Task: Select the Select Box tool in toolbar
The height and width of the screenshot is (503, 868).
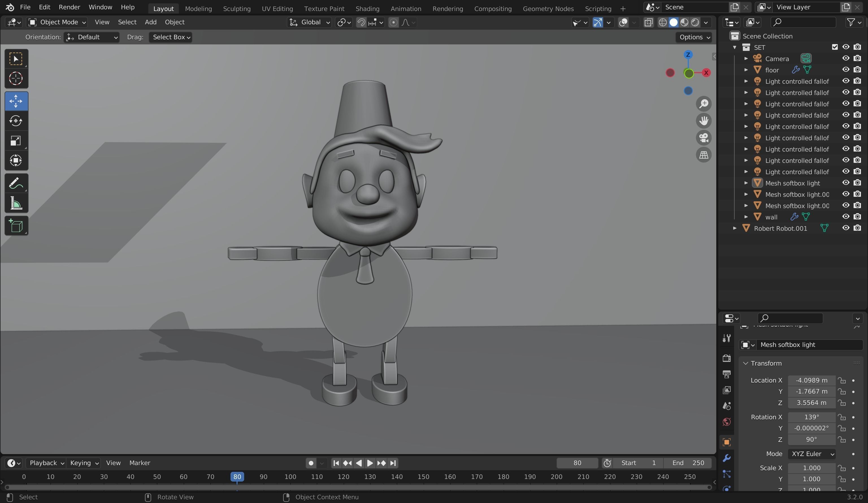Action: (x=16, y=59)
